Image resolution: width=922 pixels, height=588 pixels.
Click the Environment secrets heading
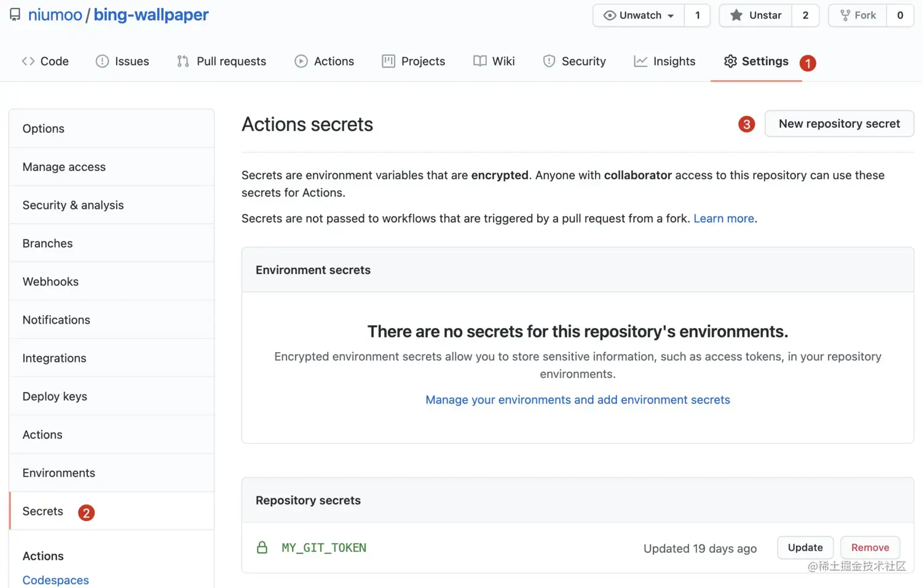pos(313,270)
